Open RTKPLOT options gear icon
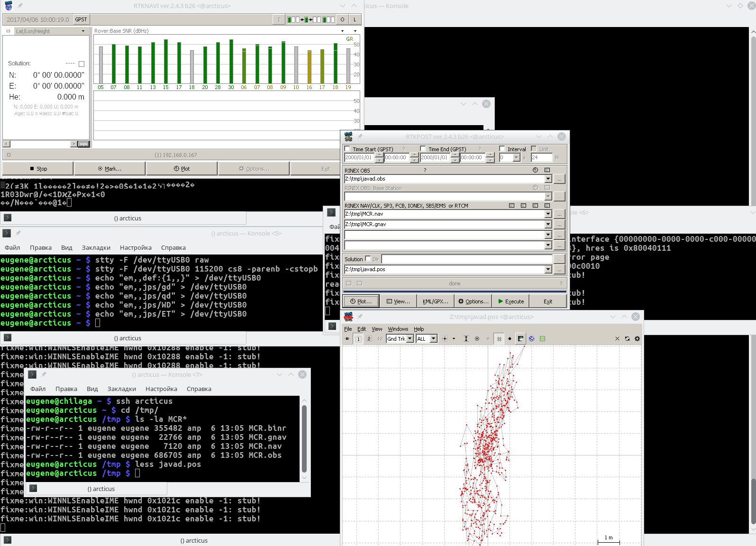This screenshot has height=546, width=756. [637, 339]
